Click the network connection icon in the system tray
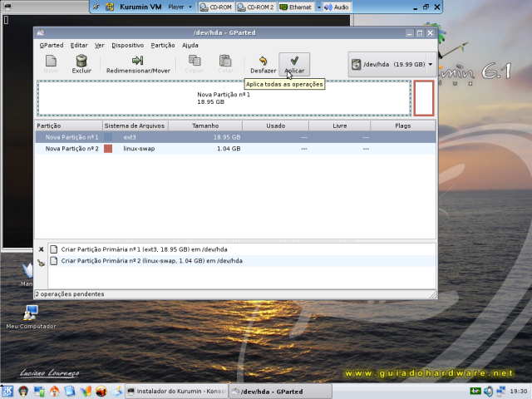 click(x=500, y=392)
